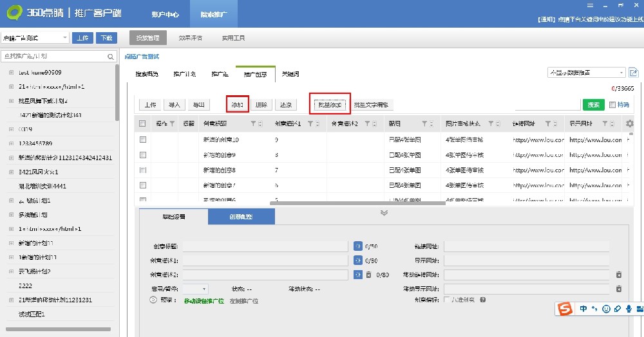Open the account dropdown 点睛广告测试
This screenshot has width=644, height=337.
coord(35,38)
